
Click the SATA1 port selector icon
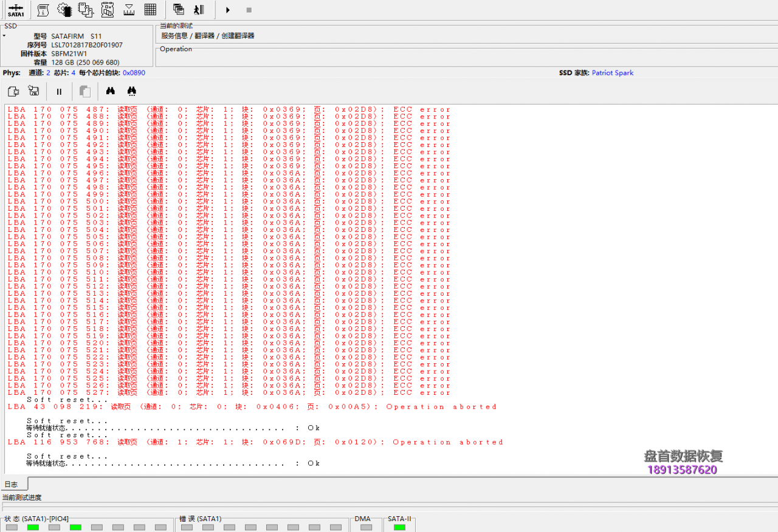16,10
